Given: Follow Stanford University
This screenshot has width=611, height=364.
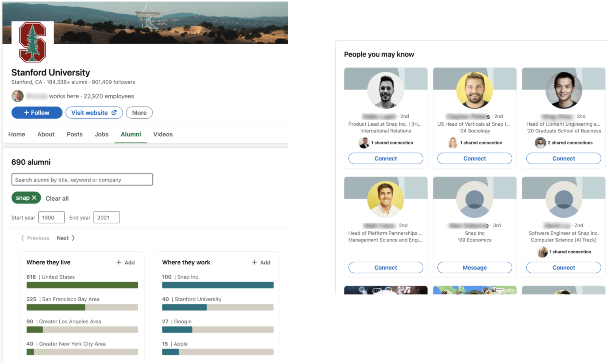Looking at the screenshot, I should pyautogui.click(x=37, y=113).
